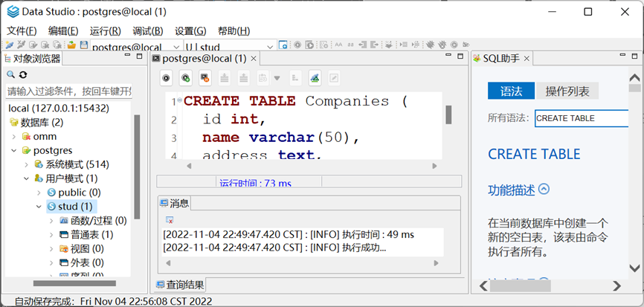This screenshot has width=644, height=307.
Task: Open the 帮助(H) menu
Action: tap(234, 30)
